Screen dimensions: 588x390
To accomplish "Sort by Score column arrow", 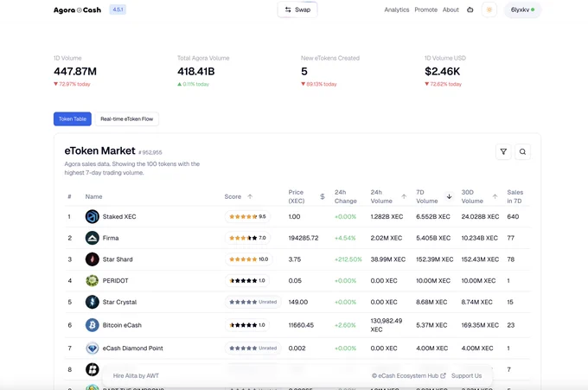I will pyautogui.click(x=250, y=196).
